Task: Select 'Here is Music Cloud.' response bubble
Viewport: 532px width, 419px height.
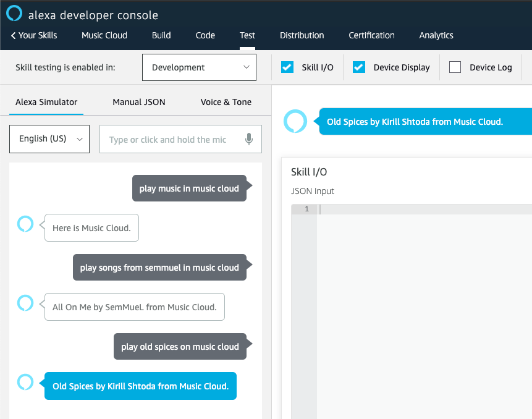Action: coord(91,227)
